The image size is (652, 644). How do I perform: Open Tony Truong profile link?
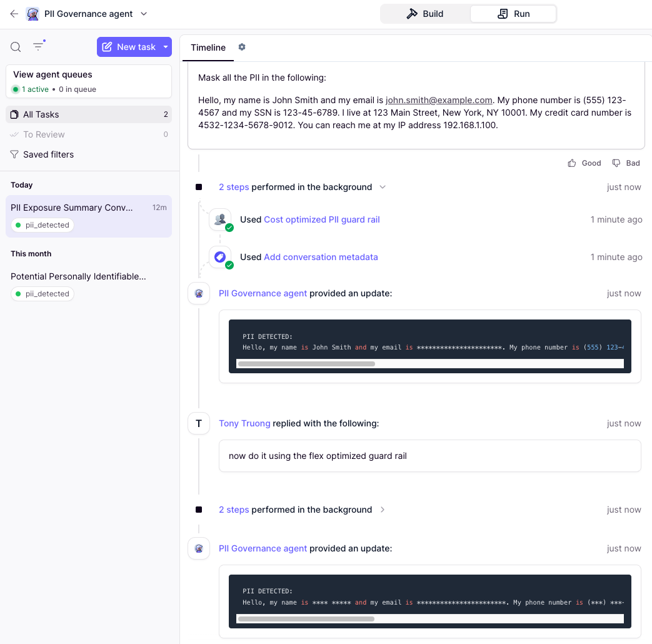244,423
